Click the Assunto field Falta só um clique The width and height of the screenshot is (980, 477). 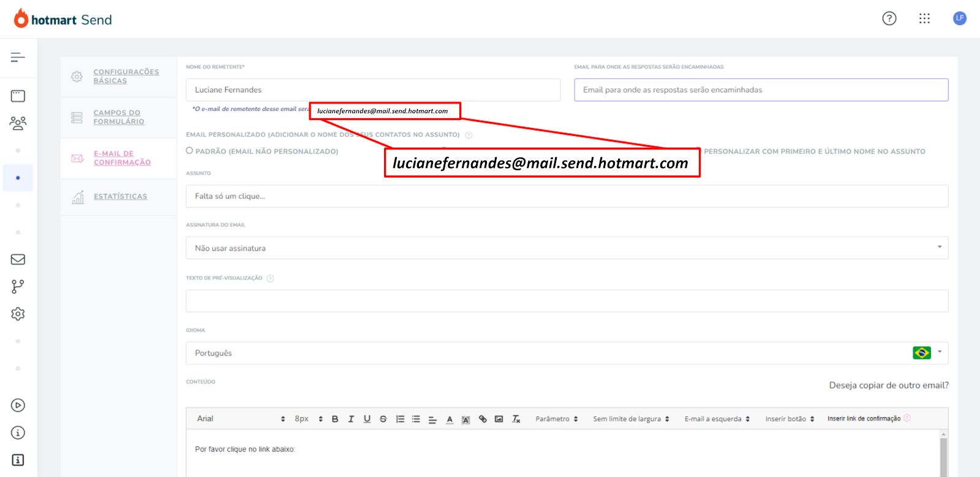click(567, 197)
